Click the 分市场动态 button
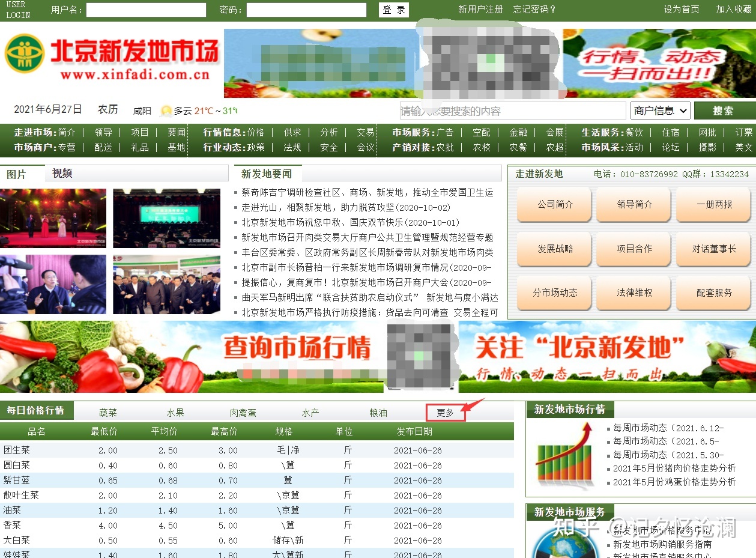This screenshot has height=558, width=756. [555, 293]
